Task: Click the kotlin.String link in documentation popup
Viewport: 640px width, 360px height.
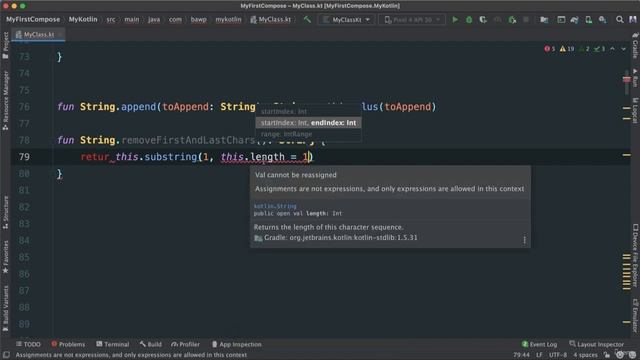Action: [x=275, y=206]
